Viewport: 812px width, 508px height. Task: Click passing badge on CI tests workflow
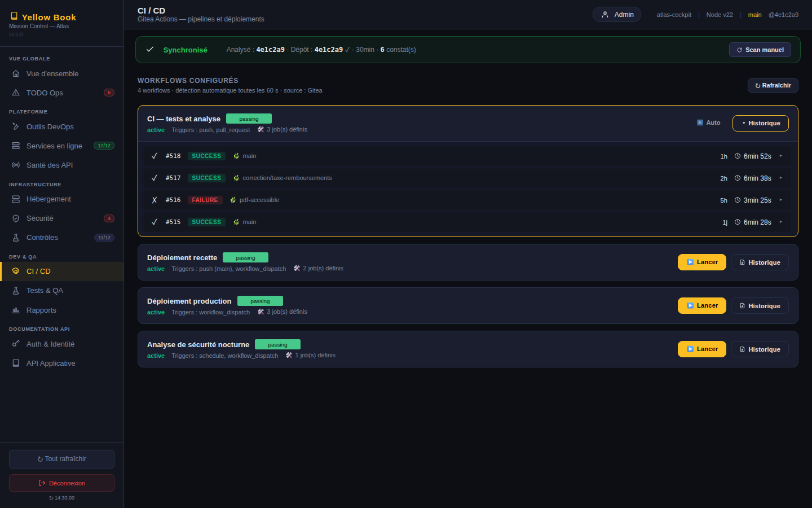(249, 119)
